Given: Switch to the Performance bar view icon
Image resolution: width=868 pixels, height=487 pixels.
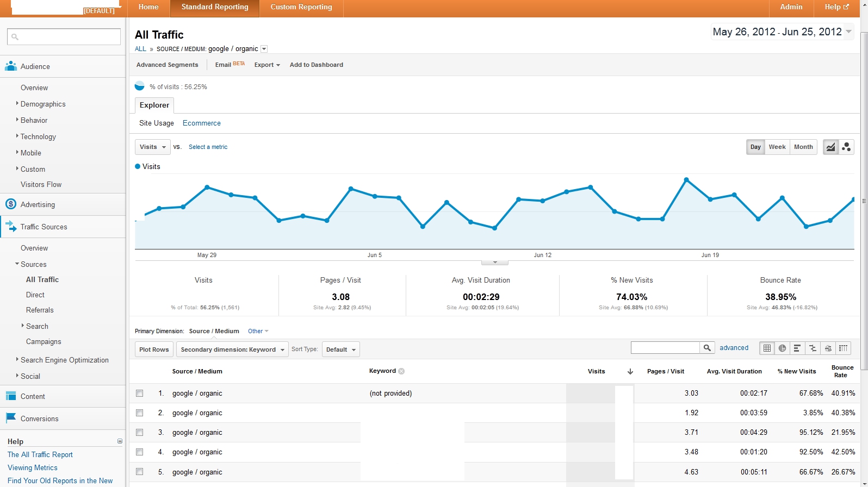Looking at the screenshot, I should [797, 348].
